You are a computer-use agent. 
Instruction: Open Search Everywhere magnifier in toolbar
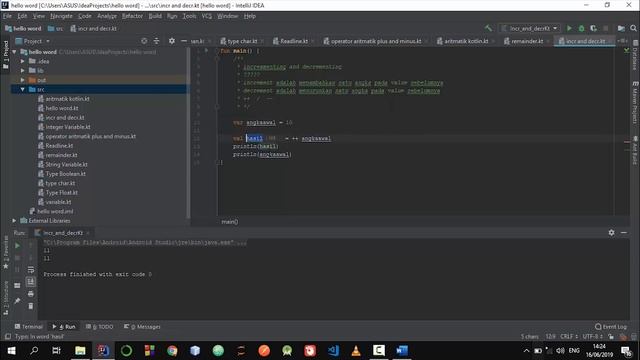[633, 28]
